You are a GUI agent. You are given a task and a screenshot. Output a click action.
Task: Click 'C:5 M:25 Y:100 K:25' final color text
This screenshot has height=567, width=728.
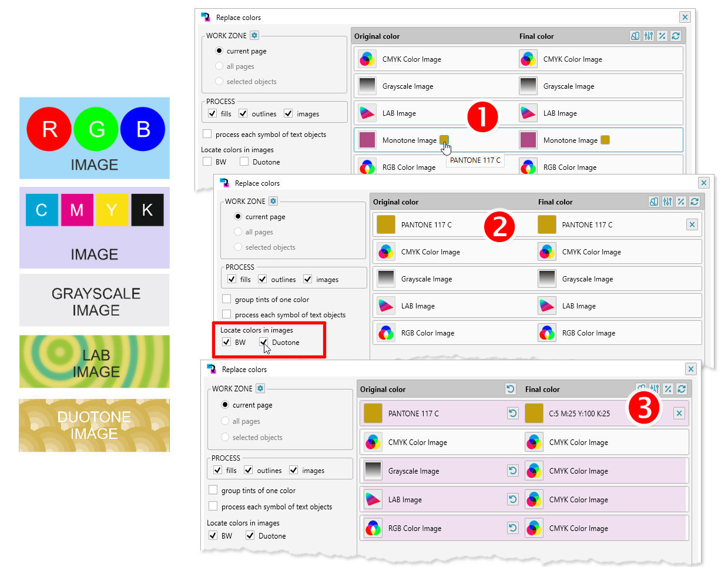579,414
